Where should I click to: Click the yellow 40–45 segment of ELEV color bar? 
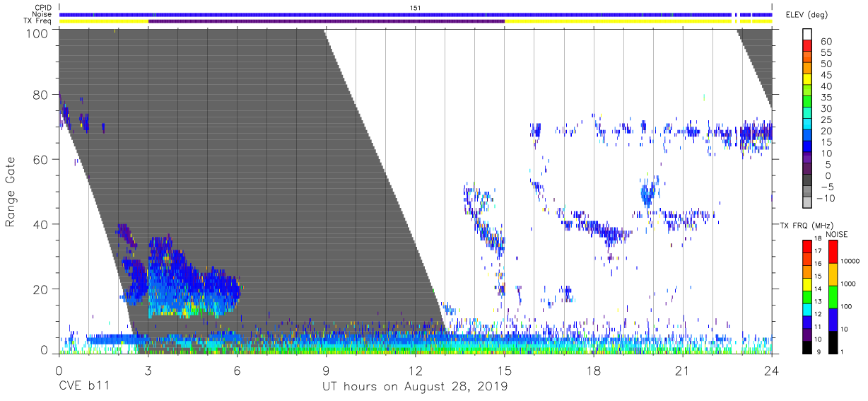807,80
